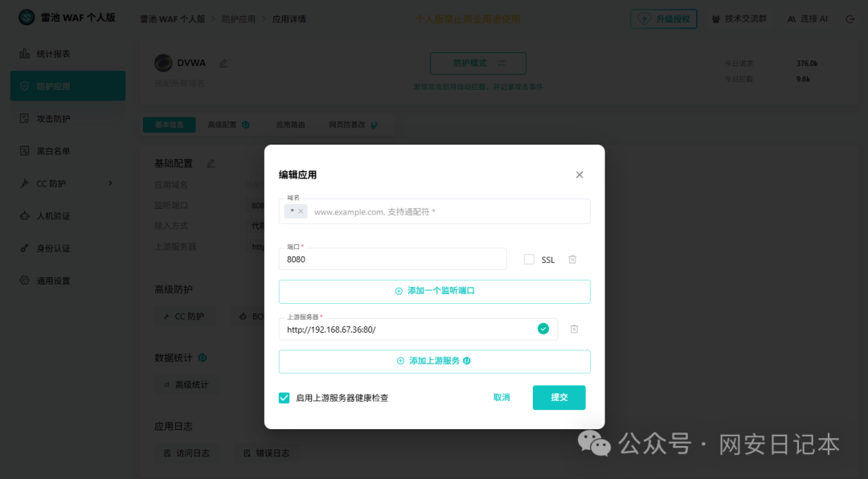Click the info icon beside 添加上游服务
868x479 pixels.
pyautogui.click(x=467, y=361)
